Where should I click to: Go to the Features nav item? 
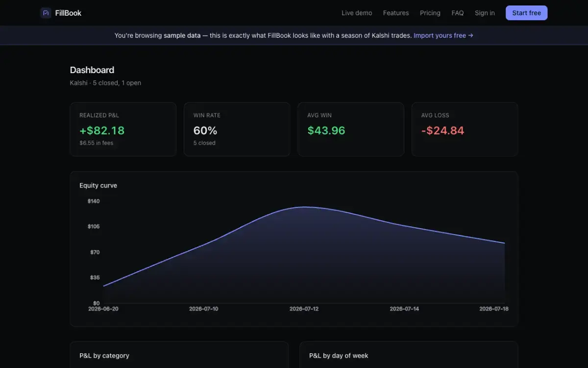[x=396, y=13]
